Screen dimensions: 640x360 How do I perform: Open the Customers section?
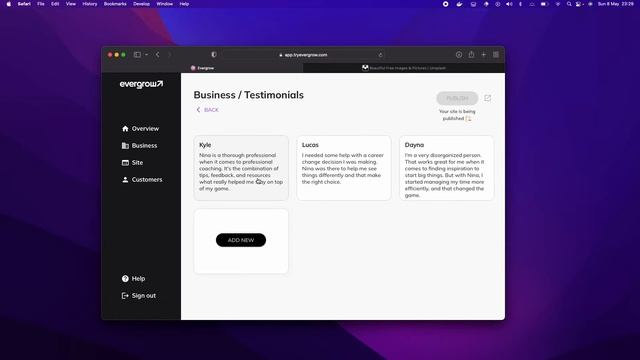[142, 180]
